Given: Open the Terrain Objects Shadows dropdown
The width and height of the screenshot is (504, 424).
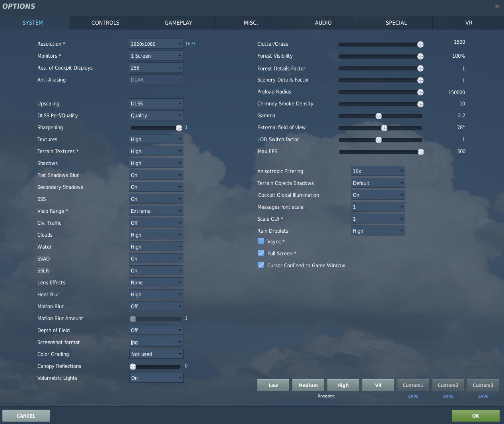Looking at the screenshot, I should click(x=378, y=183).
